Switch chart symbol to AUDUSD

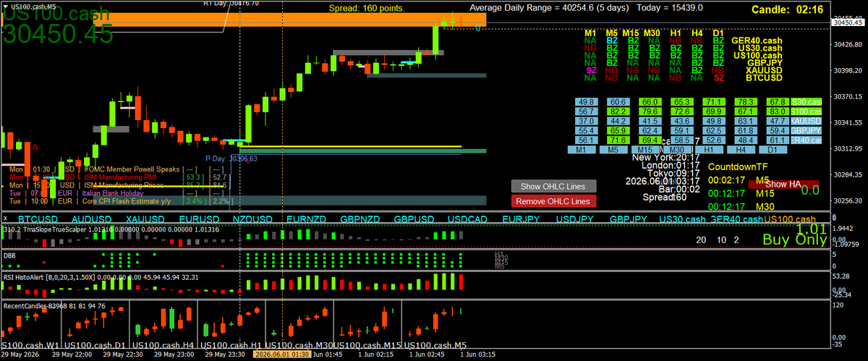click(x=93, y=218)
